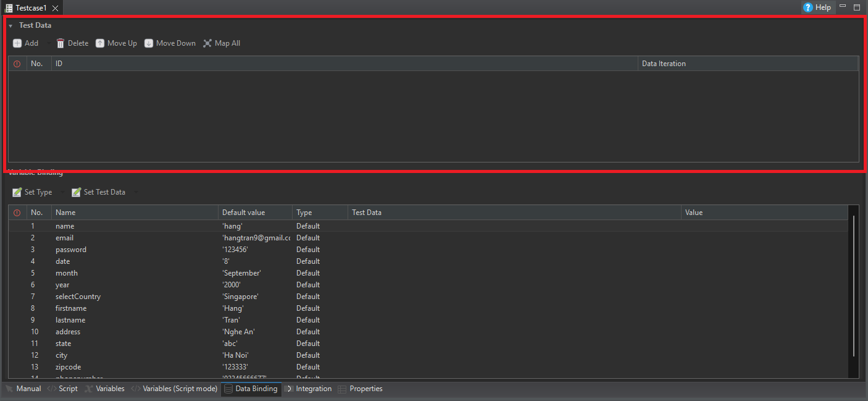The height and width of the screenshot is (401, 868).
Task: Click the Set Type pencil icon
Action: (x=17, y=192)
